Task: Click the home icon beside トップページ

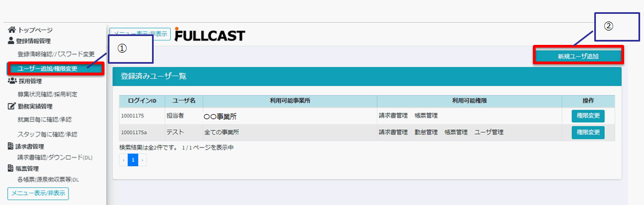Action: [12, 30]
